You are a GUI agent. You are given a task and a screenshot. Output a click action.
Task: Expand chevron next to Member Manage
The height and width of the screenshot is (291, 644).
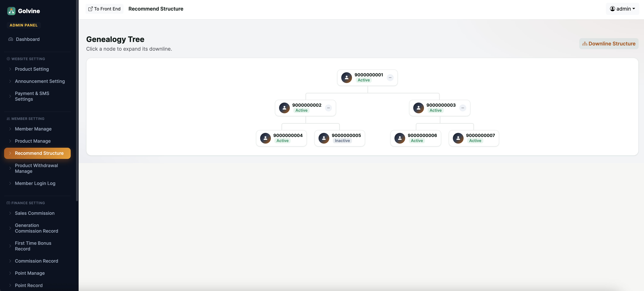coord(10,129)
